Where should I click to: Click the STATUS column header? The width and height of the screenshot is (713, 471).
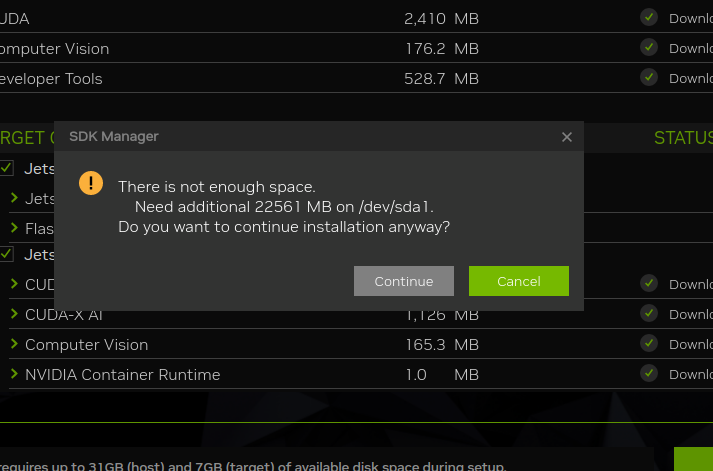[x=683, y=138]
